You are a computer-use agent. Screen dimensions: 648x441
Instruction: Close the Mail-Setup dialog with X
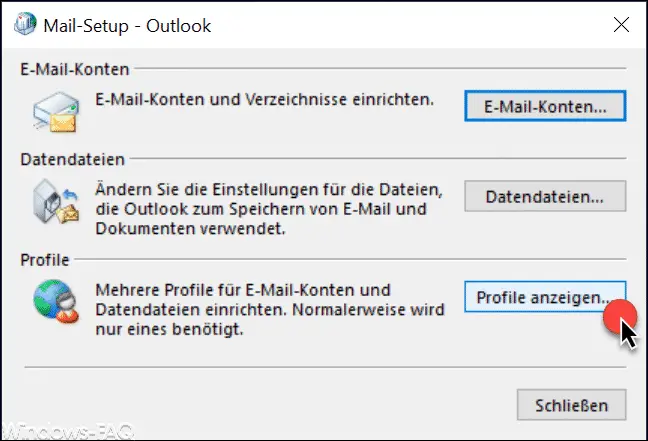(x=621, y=25)
